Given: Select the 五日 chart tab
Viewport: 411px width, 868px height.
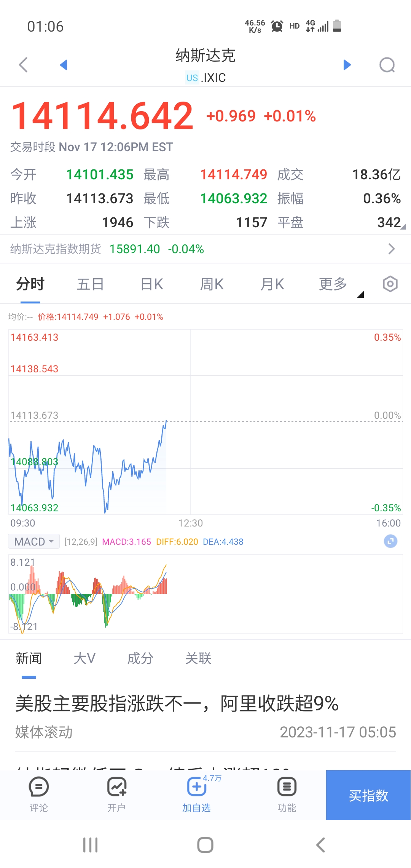Looking at the screenshot, I should tap(90, 284).
